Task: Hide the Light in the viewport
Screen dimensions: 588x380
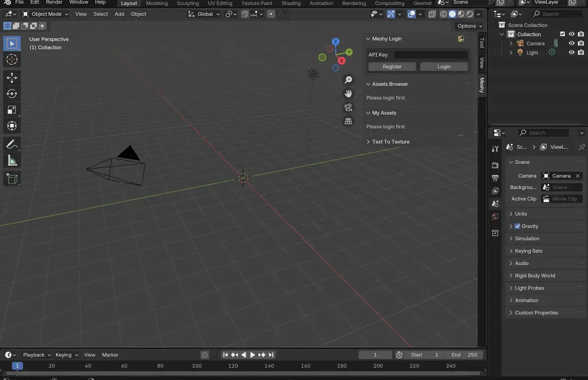Action: tap(571, 52)
